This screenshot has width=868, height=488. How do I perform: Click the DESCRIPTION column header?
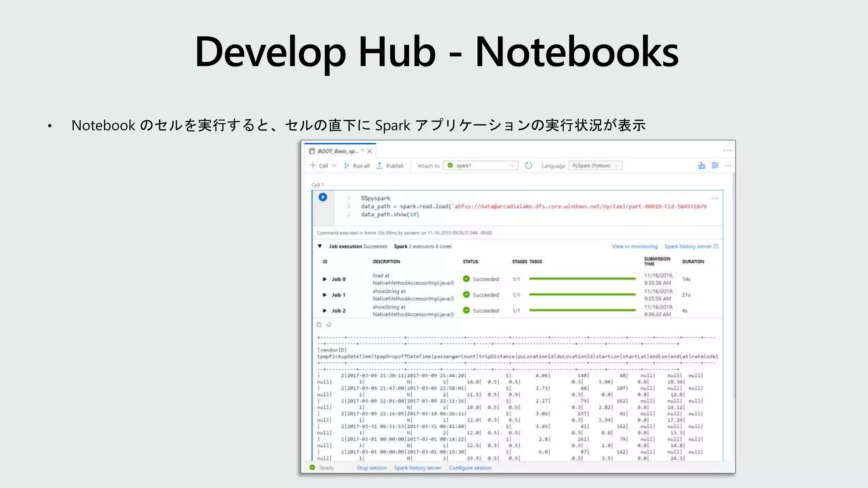click(386, 261)
